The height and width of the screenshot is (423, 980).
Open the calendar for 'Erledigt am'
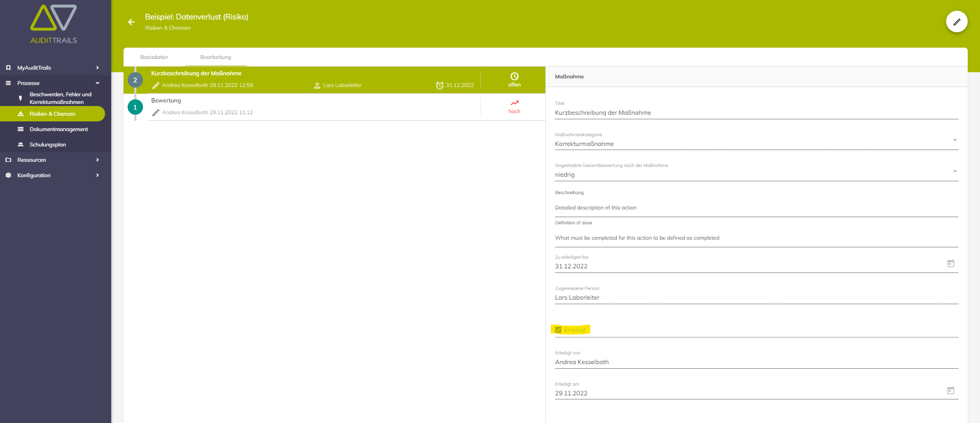(x=951, y=391)
